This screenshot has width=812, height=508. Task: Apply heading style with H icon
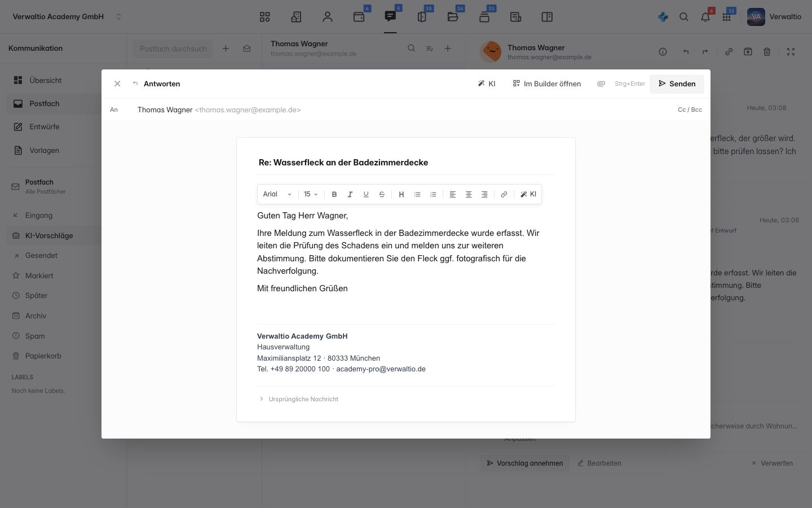pyautogui.click(x=401, y=194)
